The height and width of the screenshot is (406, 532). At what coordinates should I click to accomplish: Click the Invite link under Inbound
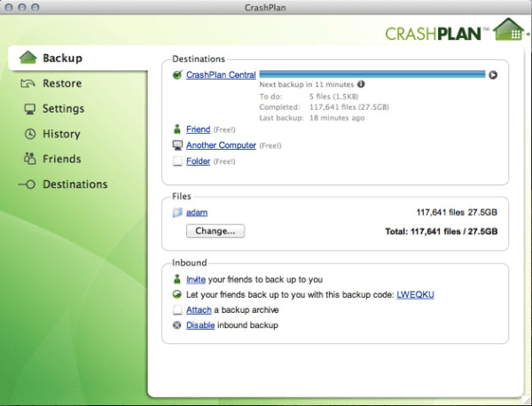196,279
